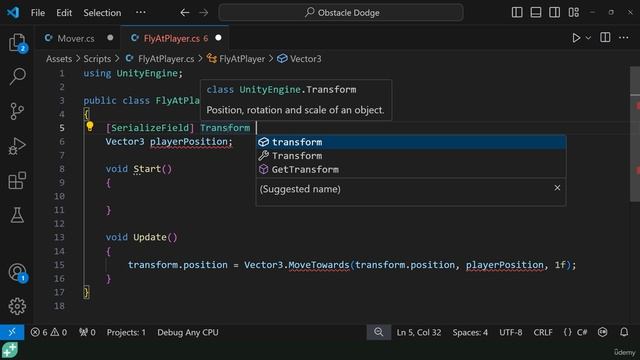Viewport: 640px width, 360px height.
Task: Click MoveTowards on line 15
Action: 319,265
